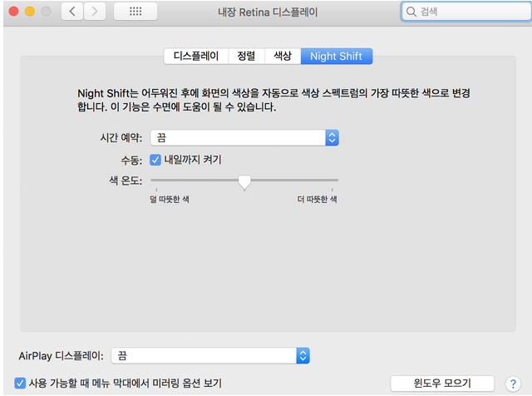Toggle the 내일까지 켜기 checkbox
Image resolution: width=532 pixels, height=396 pixels.
pyautogui.click(x=155, y=160)
